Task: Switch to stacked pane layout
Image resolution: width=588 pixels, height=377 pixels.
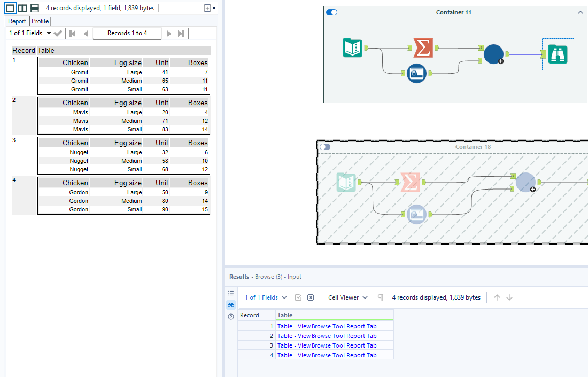Action: 35,8
